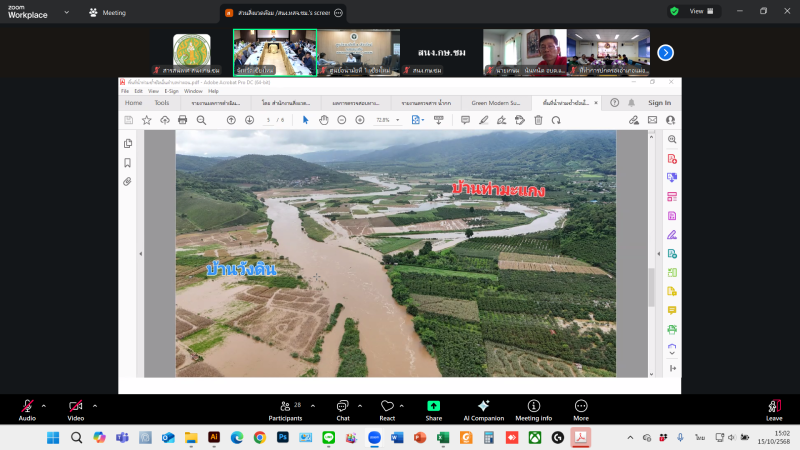Toggle page thumbnails panel in left sidebar

tap(128, 143)
